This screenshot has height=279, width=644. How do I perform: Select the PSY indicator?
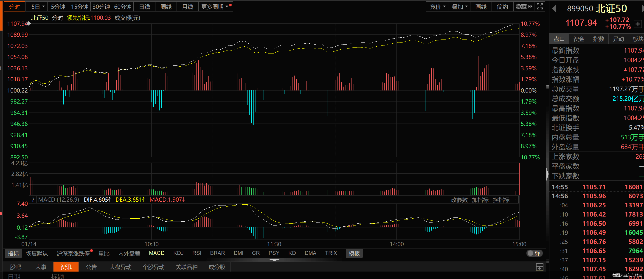click(274, 253)
